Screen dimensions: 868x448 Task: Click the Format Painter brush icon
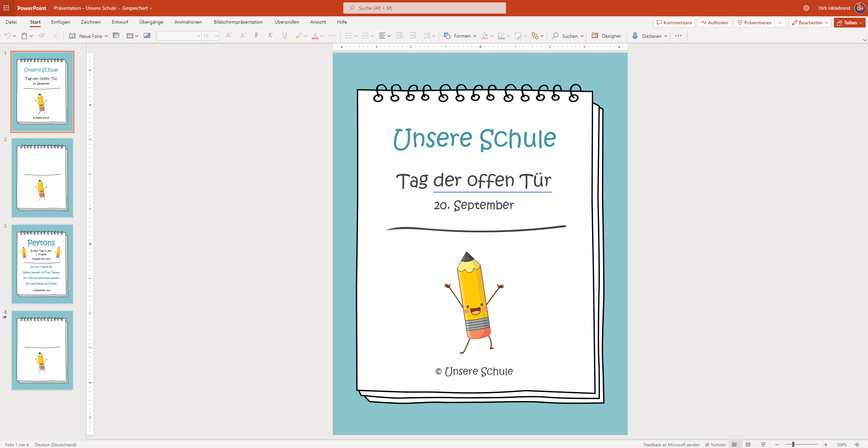[42, 35]
